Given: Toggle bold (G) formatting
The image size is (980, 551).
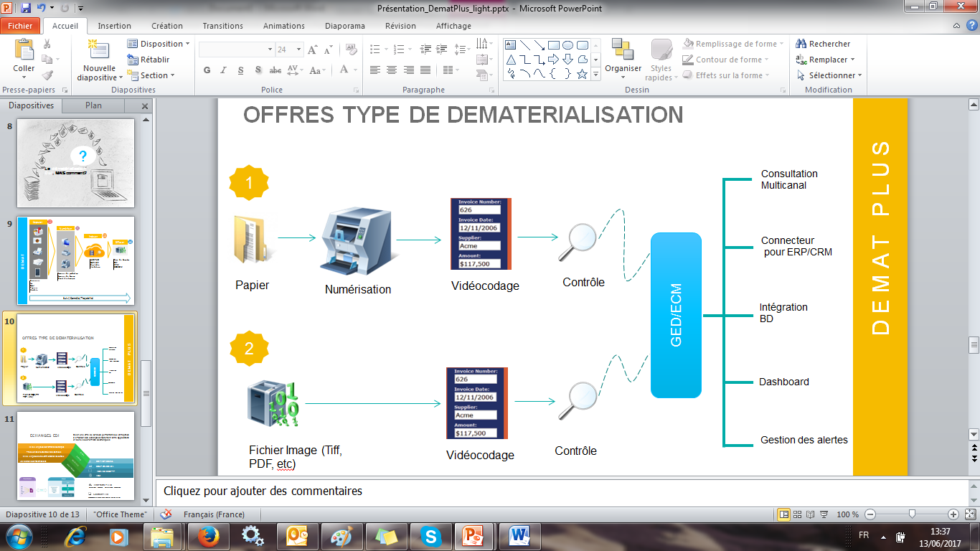Looking at the screenshot, I should tap(207, 70).
